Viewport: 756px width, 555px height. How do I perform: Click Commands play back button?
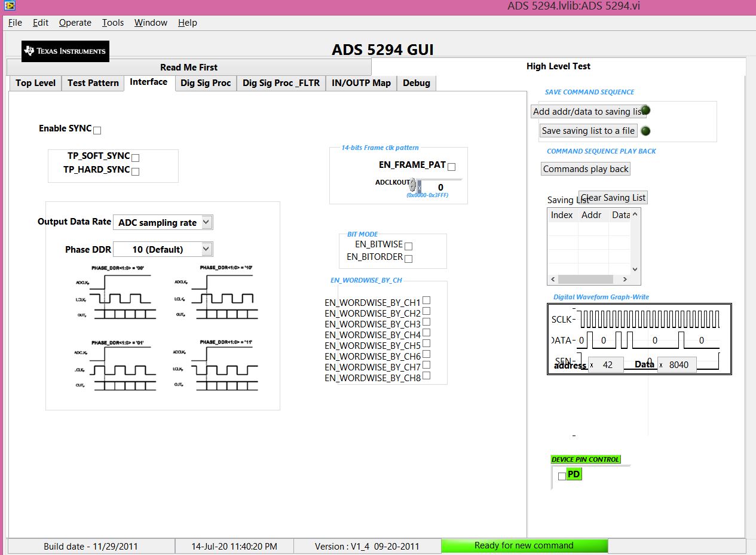(586, 169)
